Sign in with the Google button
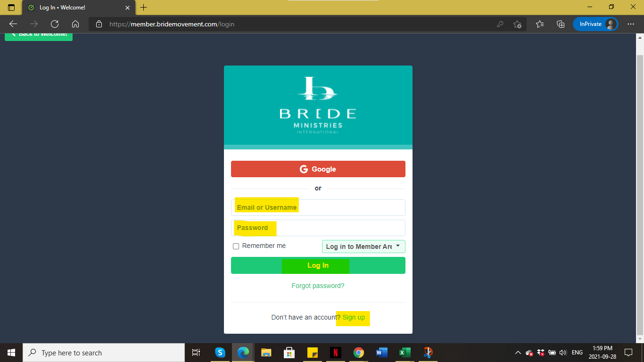This screenshot has height=362, width=644. coord(318,169)
